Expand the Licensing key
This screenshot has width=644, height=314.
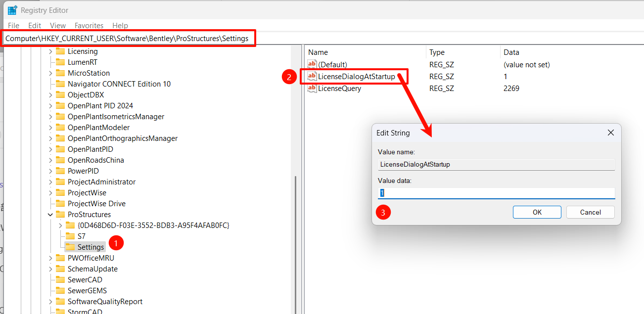point(50,51)
